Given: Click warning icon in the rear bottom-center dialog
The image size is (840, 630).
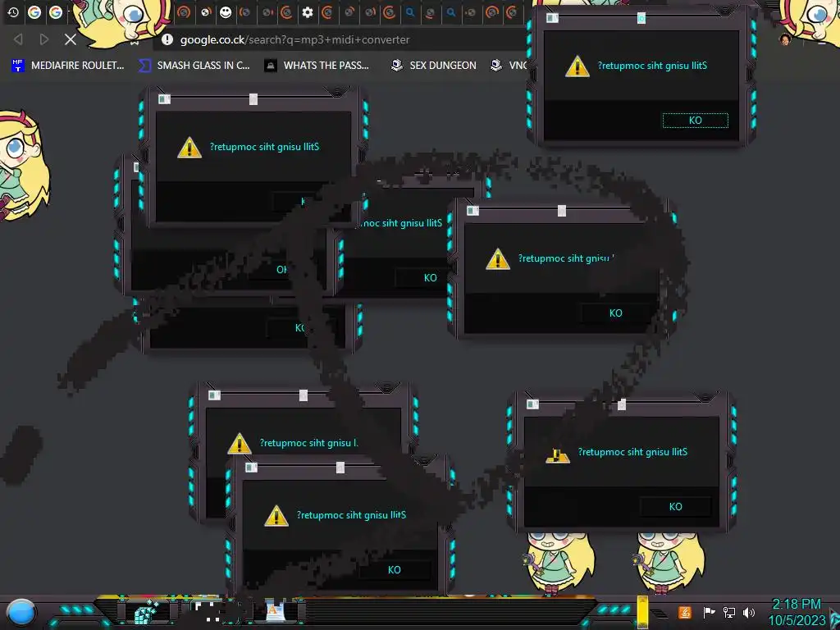Looking at the screenshot, I should [240, 444].
